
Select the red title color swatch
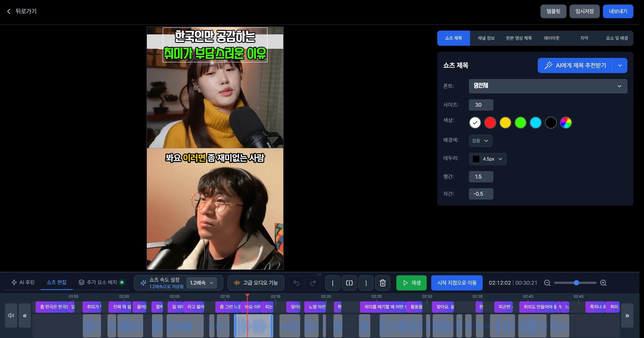pos(490,123)
